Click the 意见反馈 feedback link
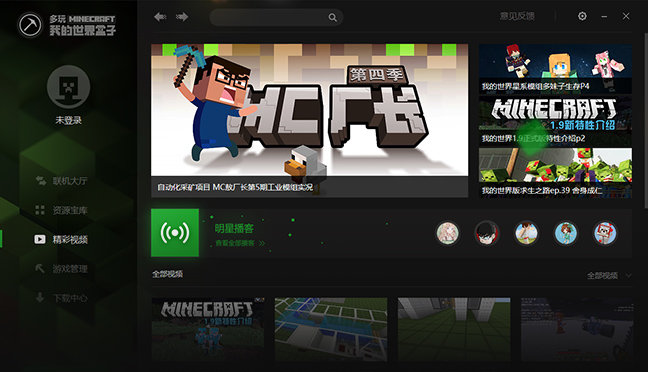This screenshot has height=372, width=648. tap(517, 17)
